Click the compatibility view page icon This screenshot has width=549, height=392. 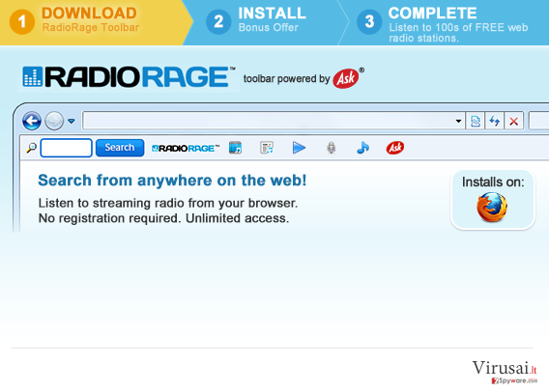pos(476,122)
